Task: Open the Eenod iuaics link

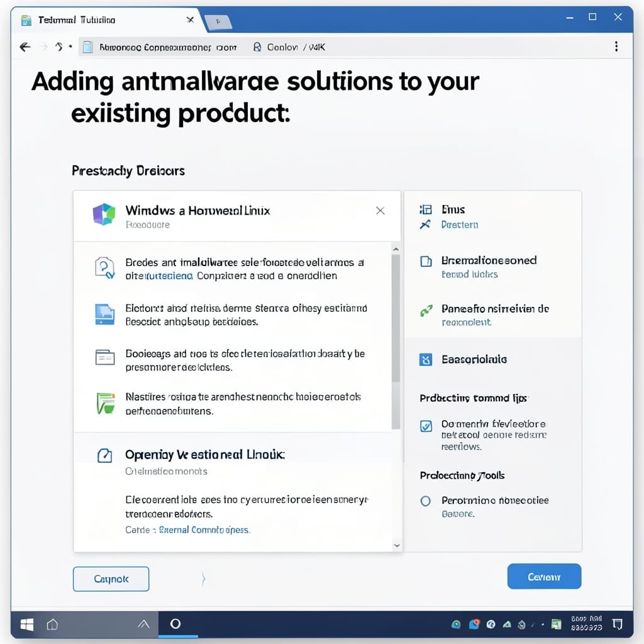Action: point(469,274)
